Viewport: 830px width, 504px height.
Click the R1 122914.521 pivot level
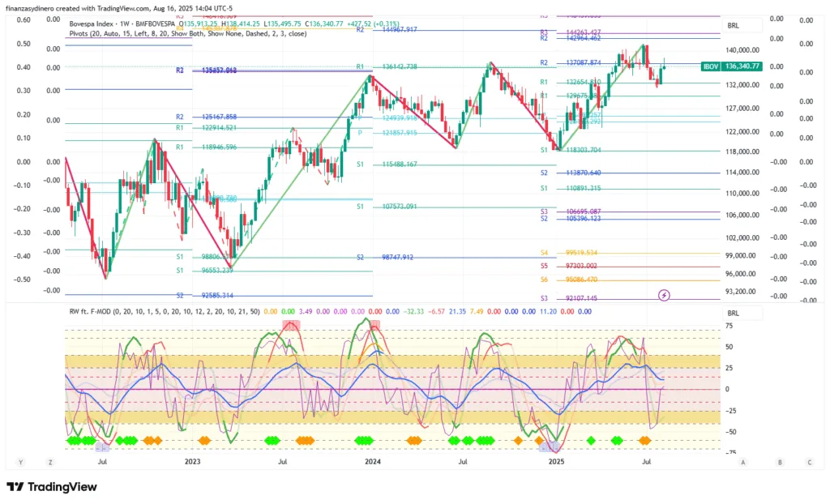(x=207, y=127)
